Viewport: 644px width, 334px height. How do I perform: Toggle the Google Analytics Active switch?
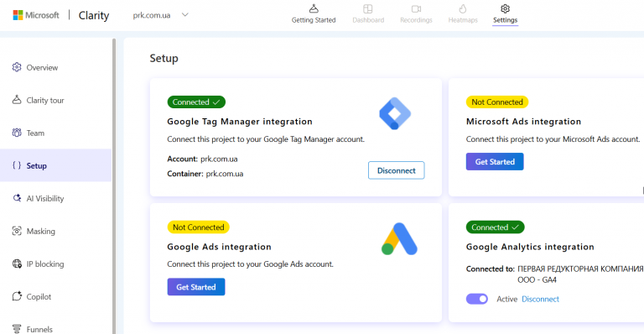tap(477, 299)
